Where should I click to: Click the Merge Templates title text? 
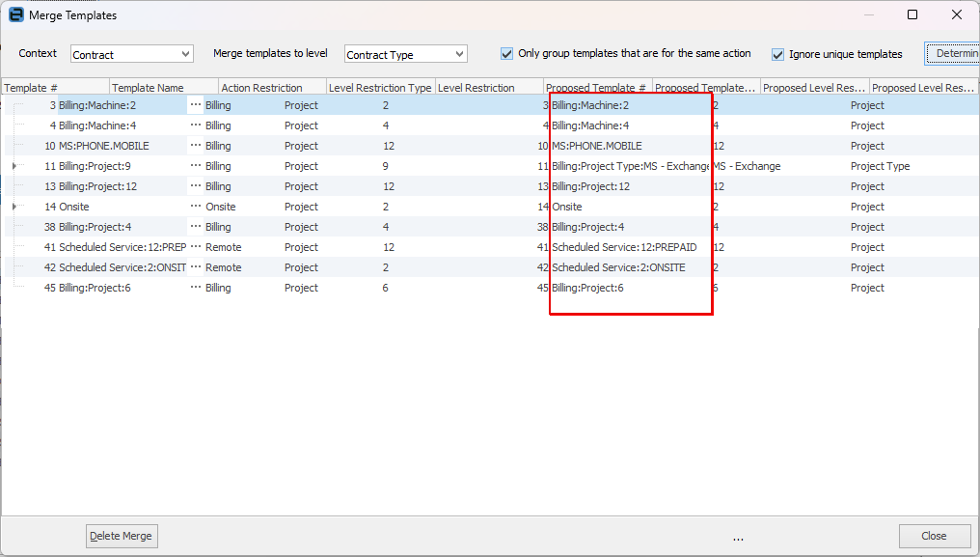coord(72,15)
